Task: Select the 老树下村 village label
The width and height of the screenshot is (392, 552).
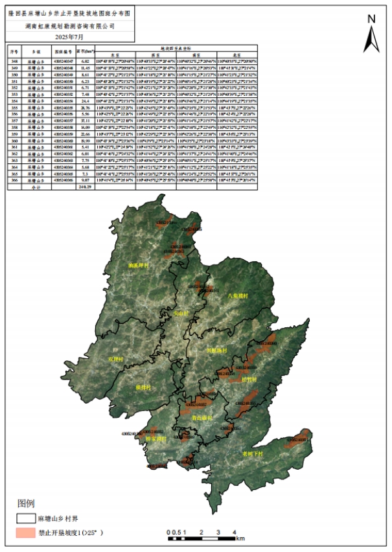Action: pos(253,454)
